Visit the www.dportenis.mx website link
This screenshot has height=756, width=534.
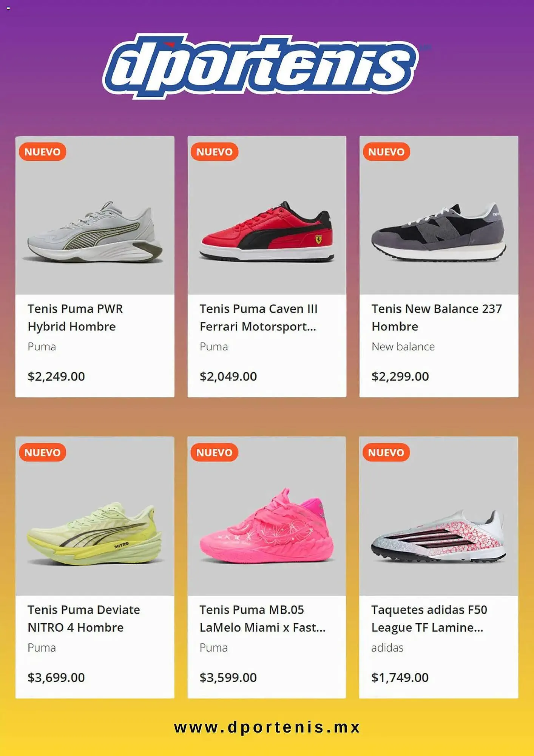[x=267, y=727]
